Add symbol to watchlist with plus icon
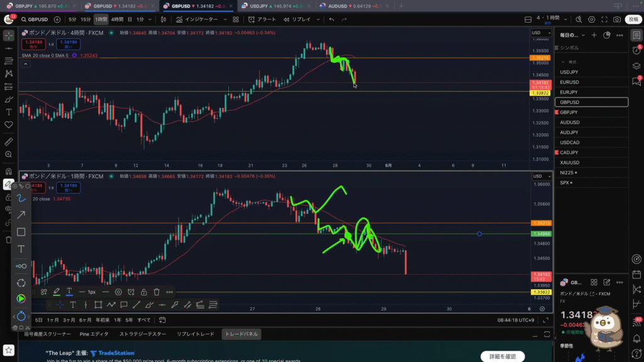Screen dimensions: 644x362 pos(594,35)
